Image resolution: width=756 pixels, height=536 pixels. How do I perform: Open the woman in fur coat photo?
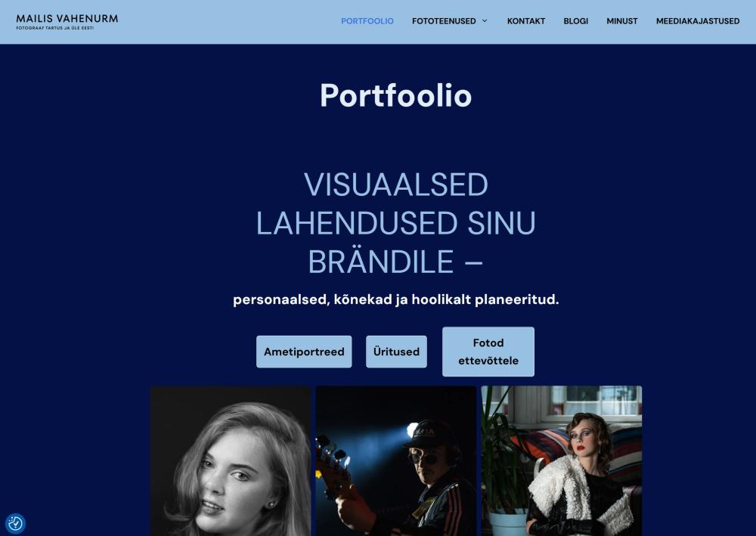point(562,461)
